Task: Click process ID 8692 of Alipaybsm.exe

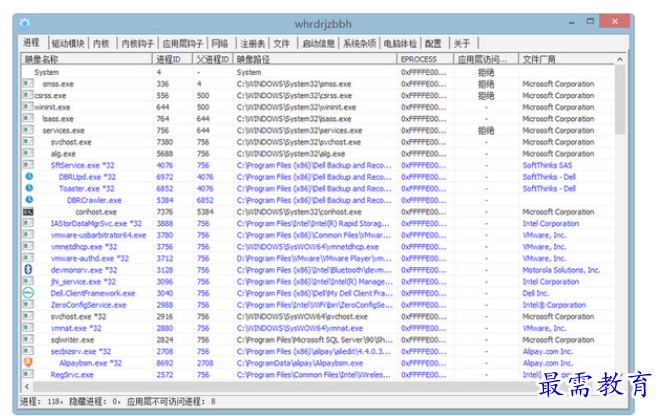Action: pyautogui.click(x=165, y=363)
